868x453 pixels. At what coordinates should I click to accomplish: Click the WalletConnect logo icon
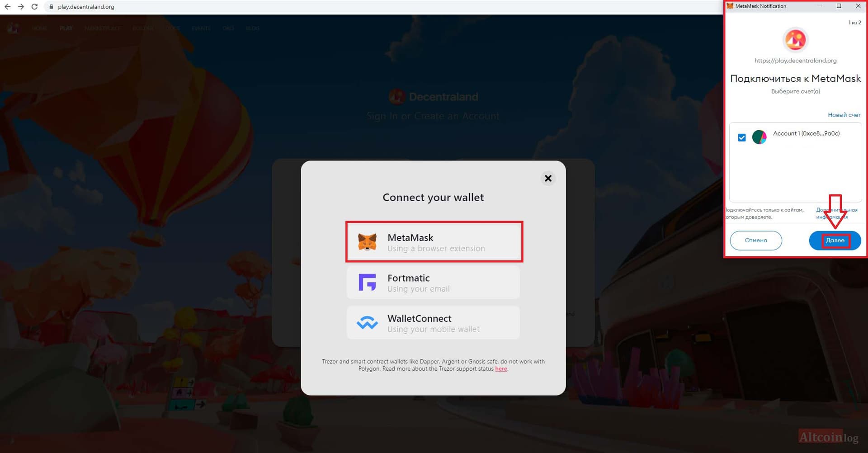pos(367,323)
